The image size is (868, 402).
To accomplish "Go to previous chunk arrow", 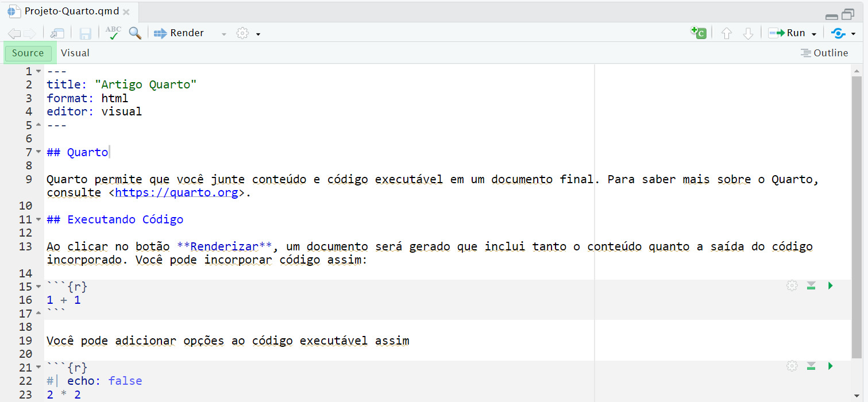I will 726,33.
